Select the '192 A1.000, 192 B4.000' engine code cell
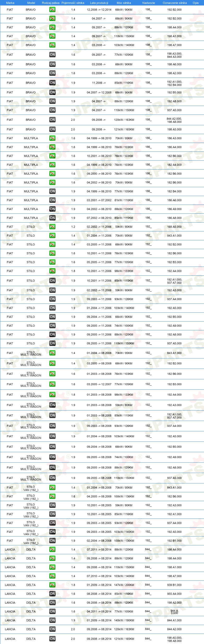The height and width of the screenshot is (644, 204). click(x=175, y=83)
